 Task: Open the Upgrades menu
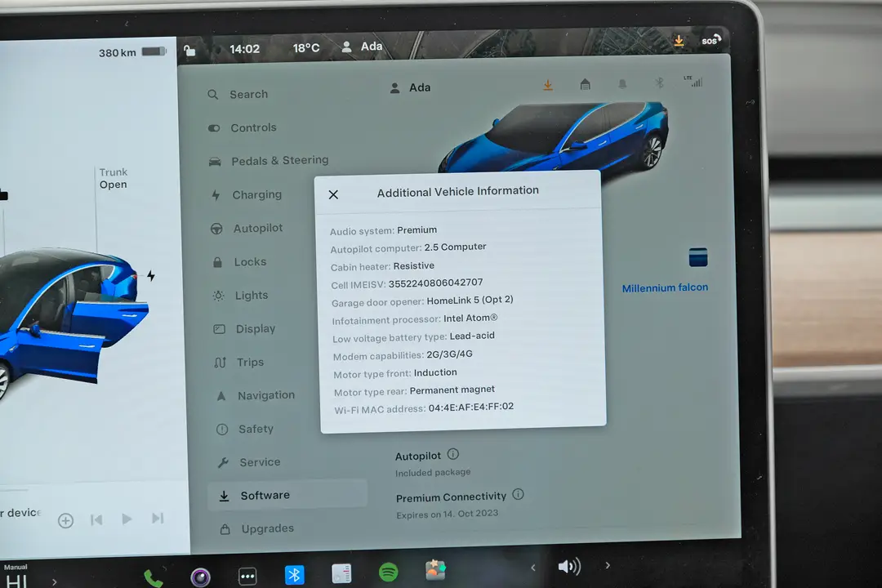tap(256, 529)
